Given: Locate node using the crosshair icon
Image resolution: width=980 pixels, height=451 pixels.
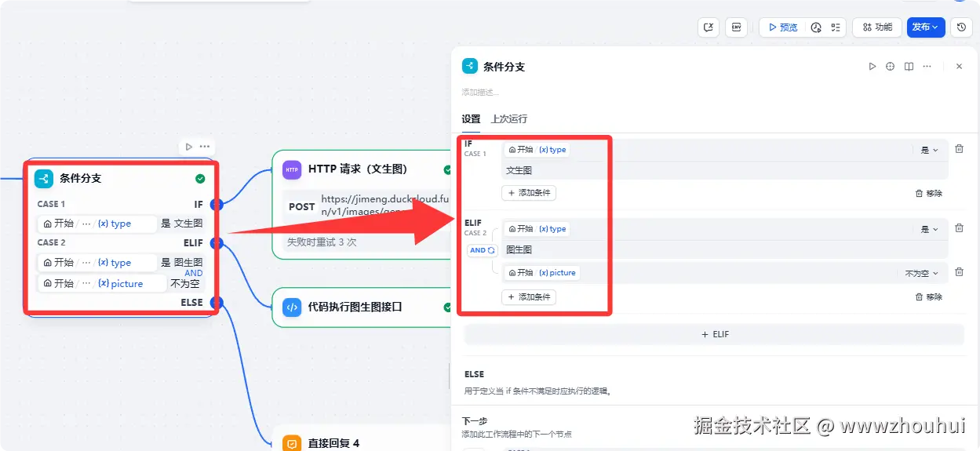Looking at the screenshot, I should click(890, 67).
